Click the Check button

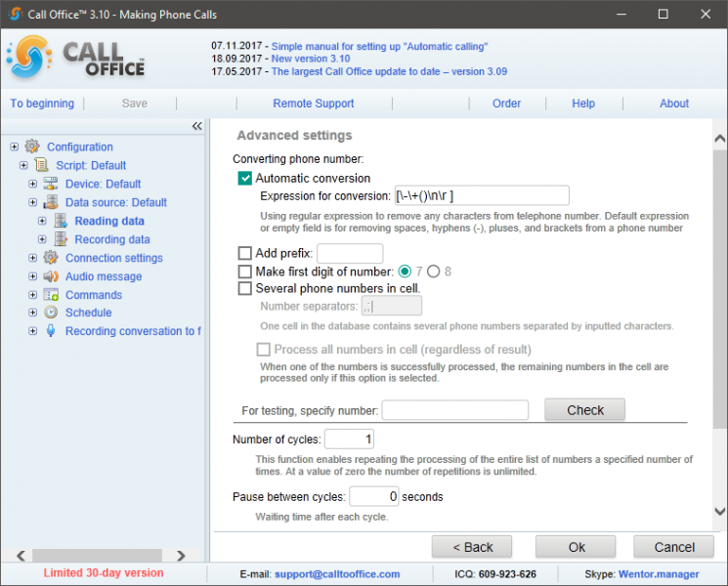click(584, 409)
